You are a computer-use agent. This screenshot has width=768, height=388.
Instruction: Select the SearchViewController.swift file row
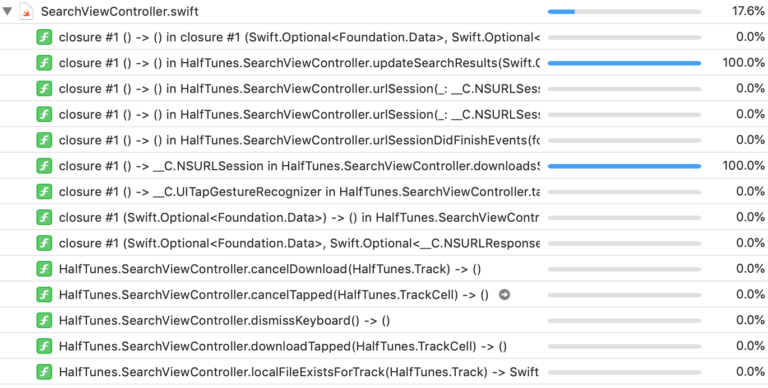click(384, 11)
